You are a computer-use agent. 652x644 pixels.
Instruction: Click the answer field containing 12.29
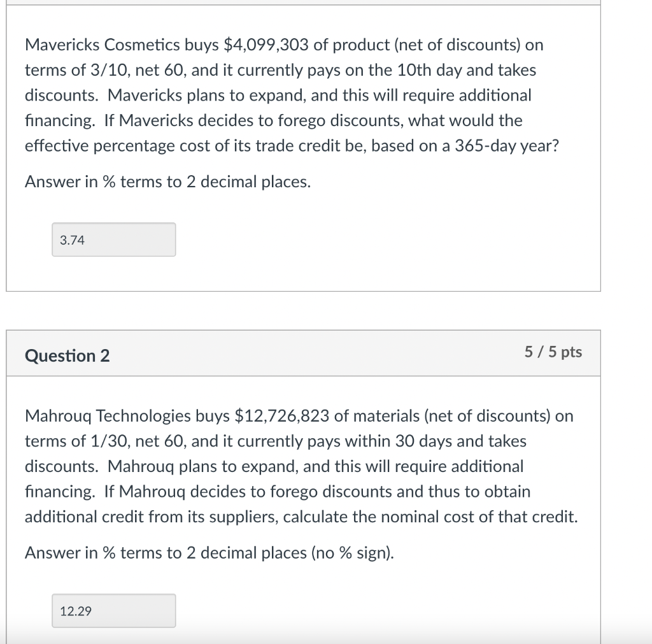coord(113,611)
